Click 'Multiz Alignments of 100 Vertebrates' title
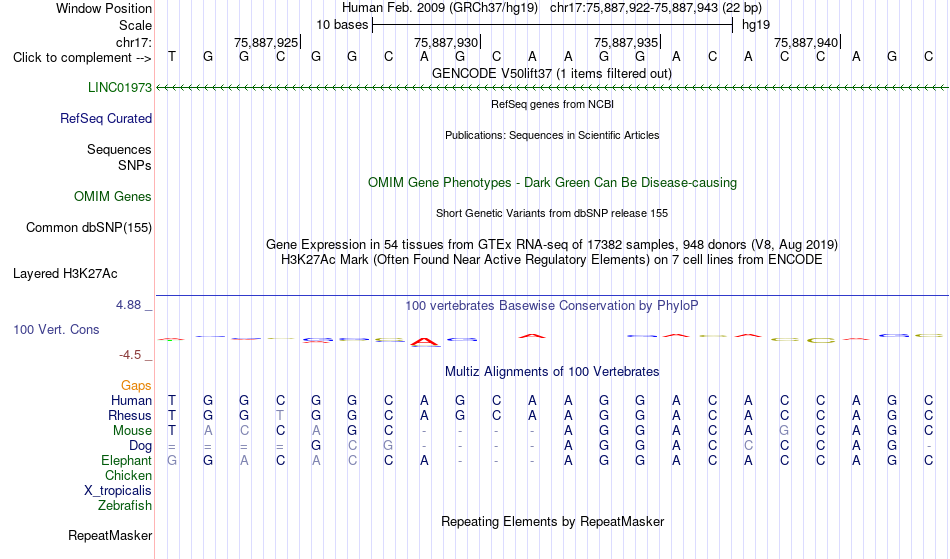Screen dimensions: 950x559 [x=552, y=371]
